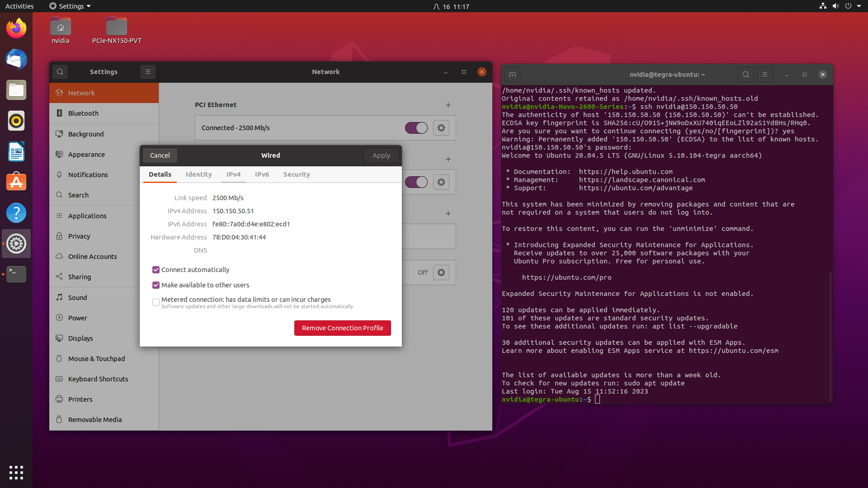Enable the Metered connection checkbox
The height and width of the screenshot is (488, 868).
156,302
